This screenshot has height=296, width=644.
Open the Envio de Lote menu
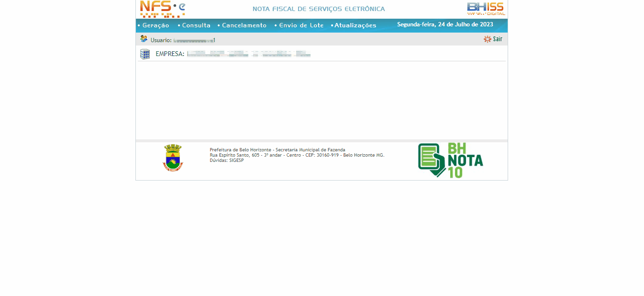click(301, 25)
